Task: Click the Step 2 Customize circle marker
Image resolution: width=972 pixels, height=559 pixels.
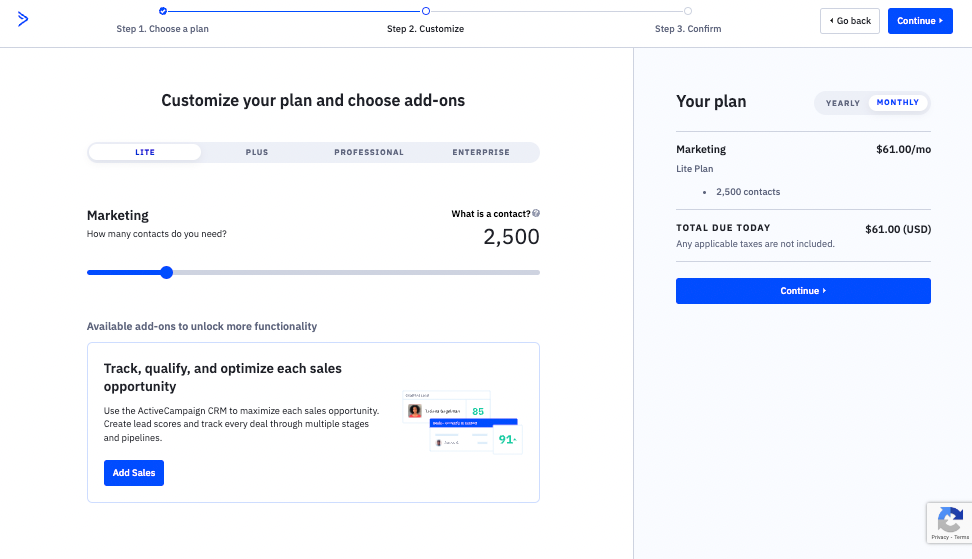Action: 425,11
